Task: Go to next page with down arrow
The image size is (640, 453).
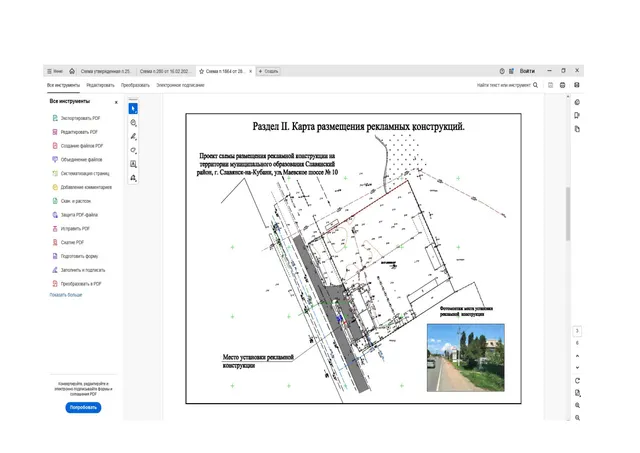Action: coord(577,368)
